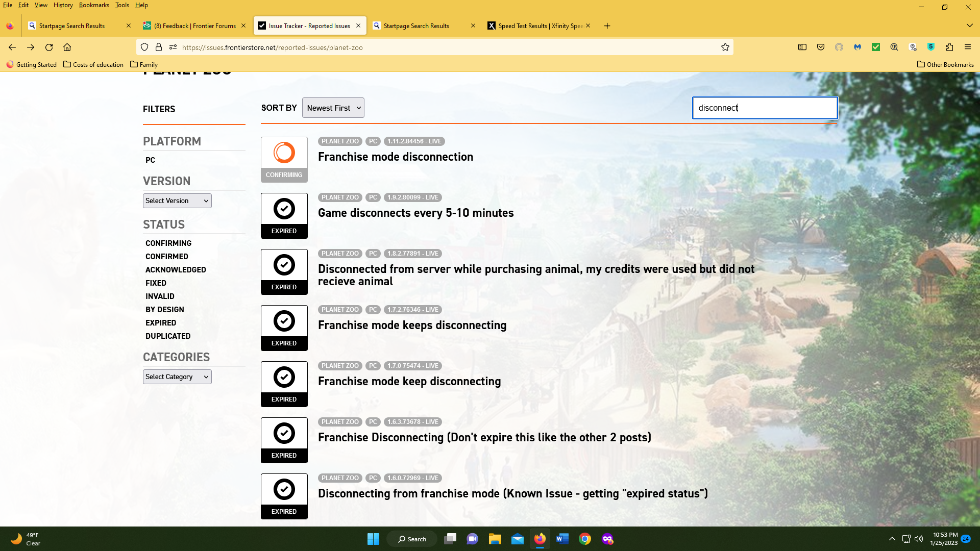Open File Explorer from the taskbar
The height and width of the screenshot is (551, 980).
coord(495,539)
